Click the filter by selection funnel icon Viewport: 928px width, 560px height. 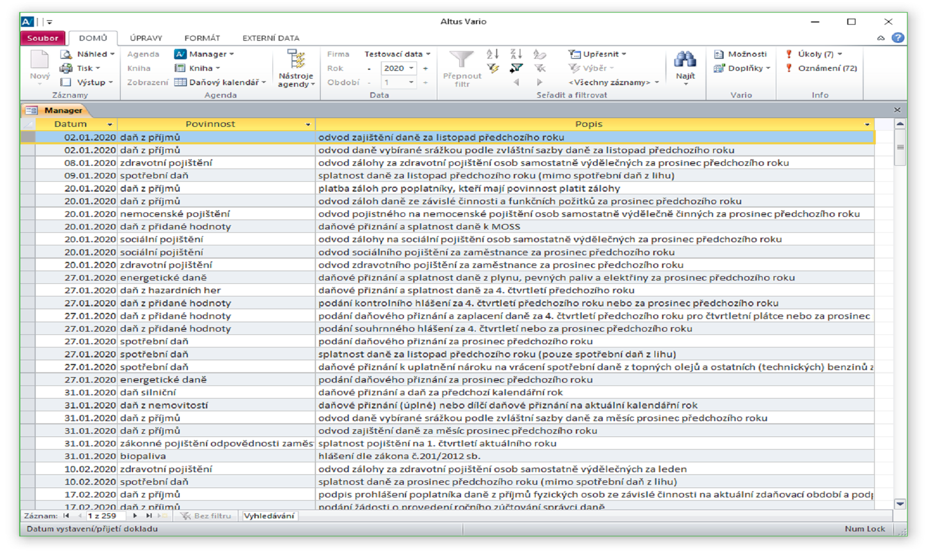[x=516, y=68]
